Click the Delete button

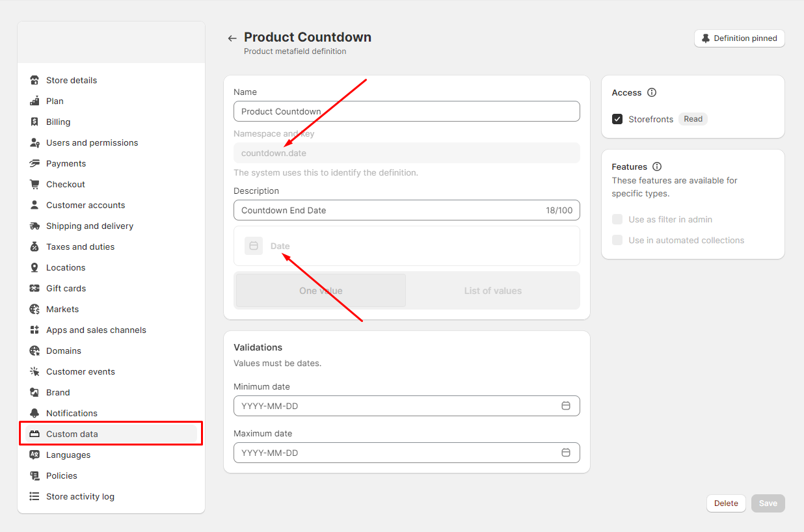[726, 503]
